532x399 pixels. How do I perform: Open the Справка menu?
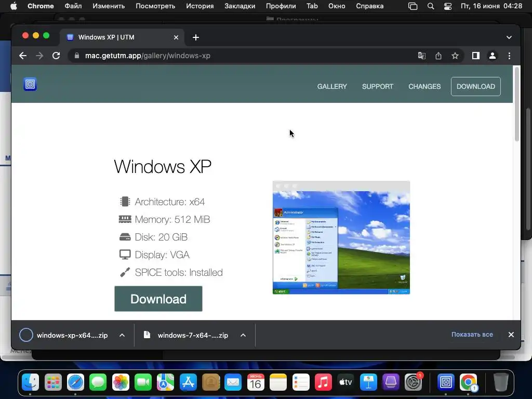(x=369, y=6)
